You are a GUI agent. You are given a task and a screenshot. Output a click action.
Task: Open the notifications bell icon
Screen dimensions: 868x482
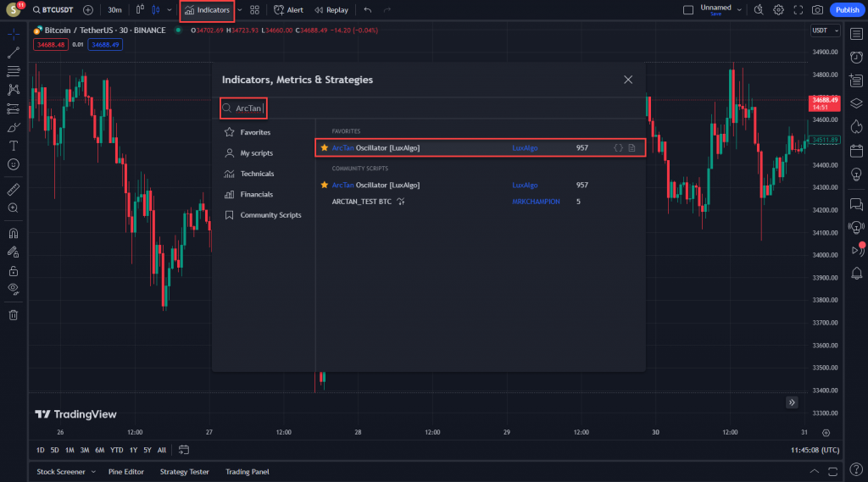pos(856,273)
